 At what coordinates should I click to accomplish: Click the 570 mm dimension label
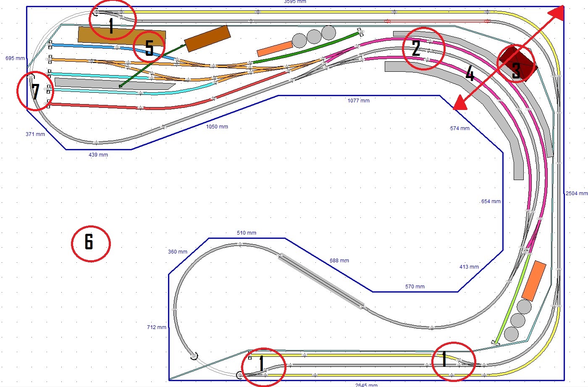point(415,286)
